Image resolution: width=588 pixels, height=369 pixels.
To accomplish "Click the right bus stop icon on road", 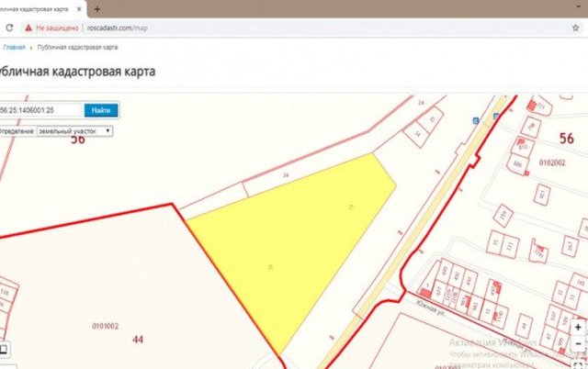I will point(496,117).
